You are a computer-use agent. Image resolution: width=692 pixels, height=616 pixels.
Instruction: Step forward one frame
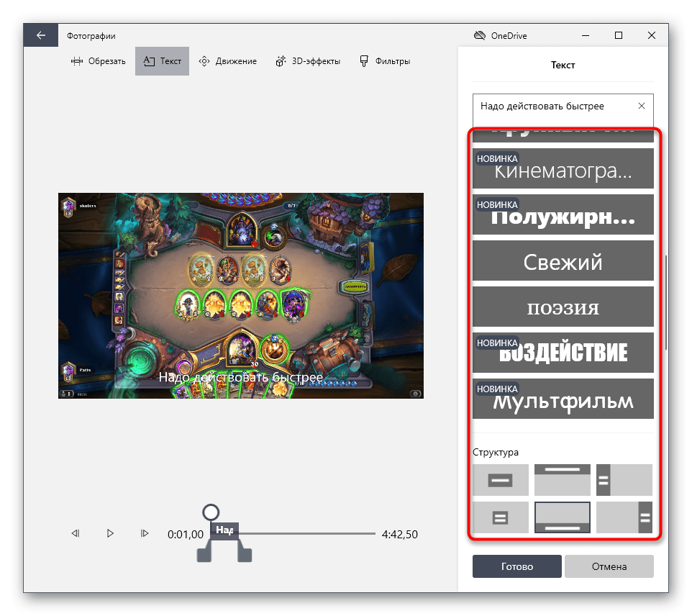point(145,533)
